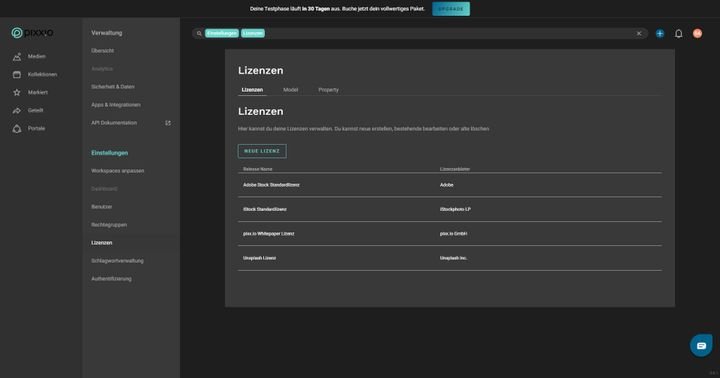The height and width of the screenshot is (378, 720).
Task: Open the Kollektionen icon in sidebar
Action: coord(17,74)
